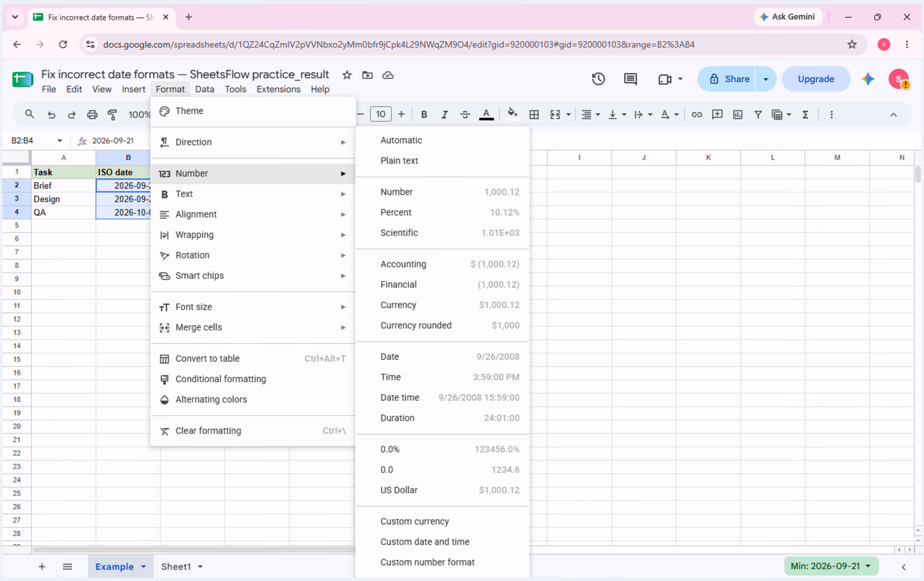Click the Gemini sparkle icon beside Upgrade

tap(868, 79)
